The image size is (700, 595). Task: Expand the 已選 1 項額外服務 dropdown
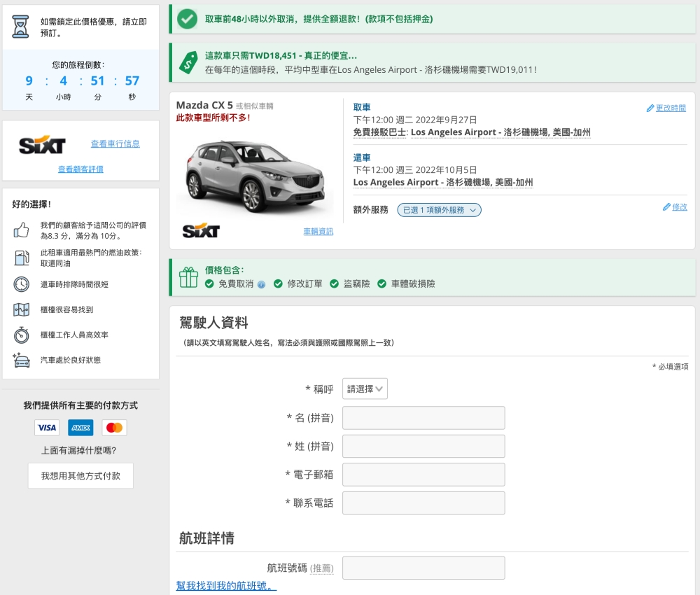[440, 210]
